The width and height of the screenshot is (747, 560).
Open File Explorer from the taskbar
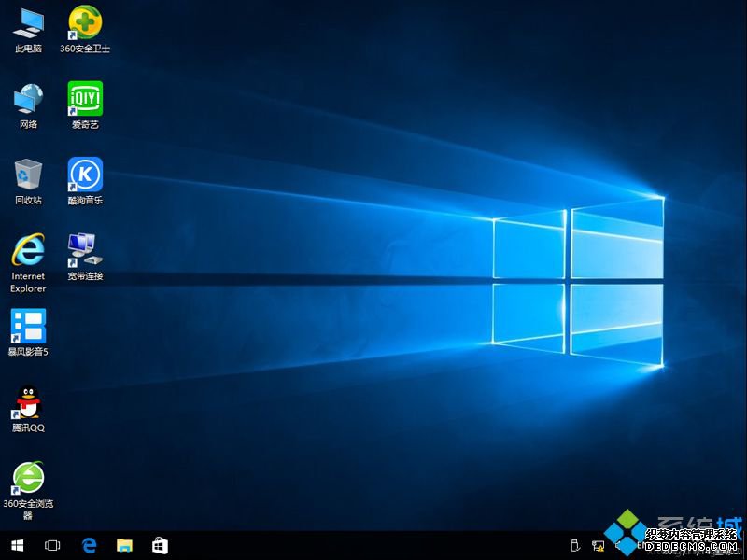[125, 545]
